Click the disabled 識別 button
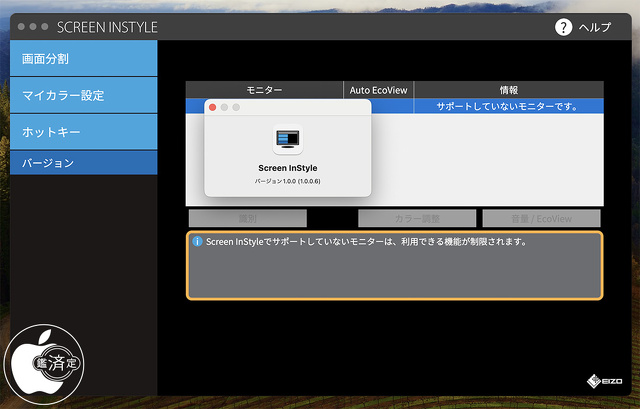This screenshot has width=640, height=409. 248,218
